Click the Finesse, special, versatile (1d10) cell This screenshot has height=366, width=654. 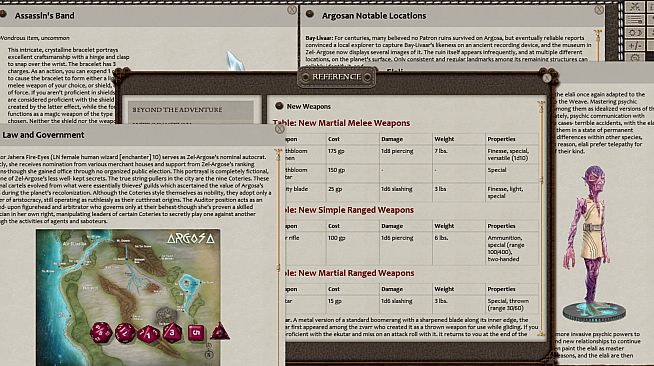[x=512, y=155]
